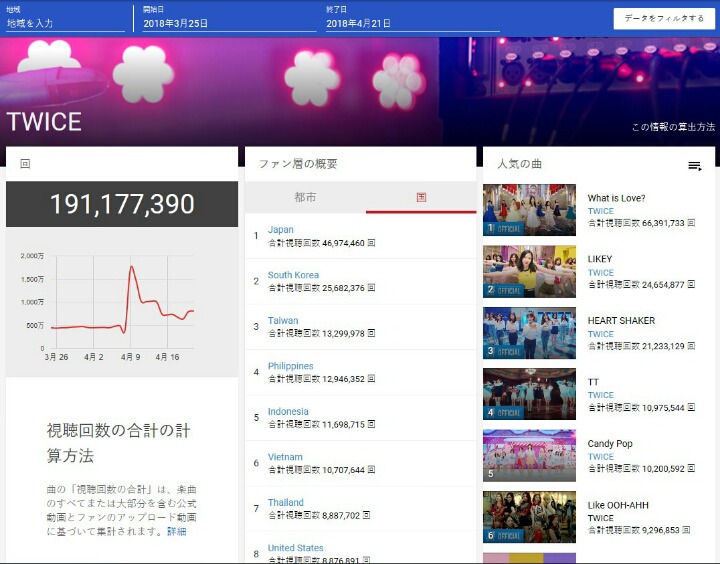Open the Japan country link
This screenshot has height=564, width=720.
click(x=281, y=229)
